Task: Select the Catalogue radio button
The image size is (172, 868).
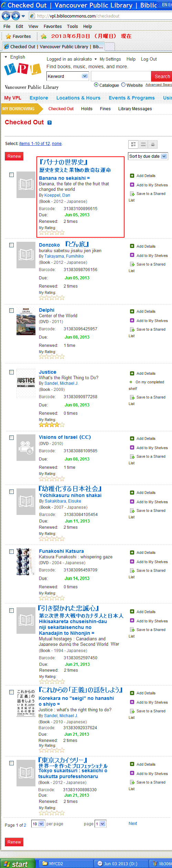Action: (x=96, y=85)
